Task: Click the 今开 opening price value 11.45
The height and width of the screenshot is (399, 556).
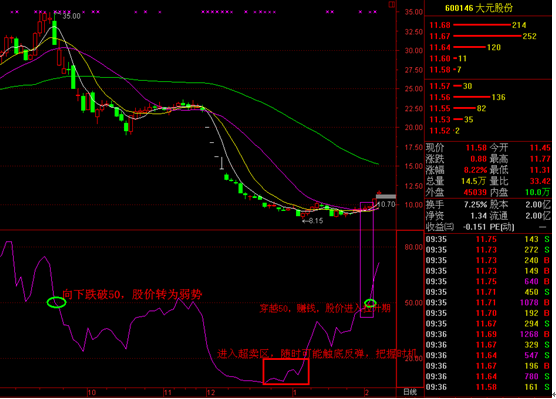Action: pyautogui.click(x=540, y=148)
